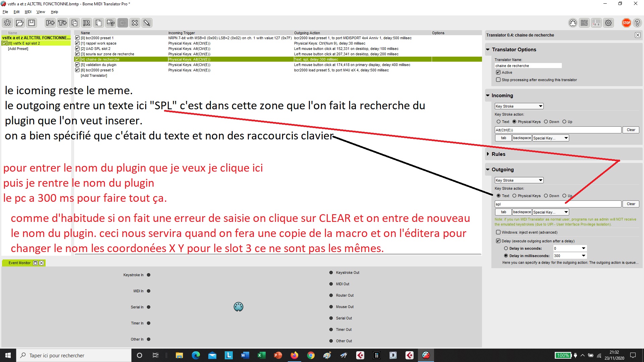The width and height of the screenshot is (644, 362).
Task: Open the View menu
Action: 41,12
